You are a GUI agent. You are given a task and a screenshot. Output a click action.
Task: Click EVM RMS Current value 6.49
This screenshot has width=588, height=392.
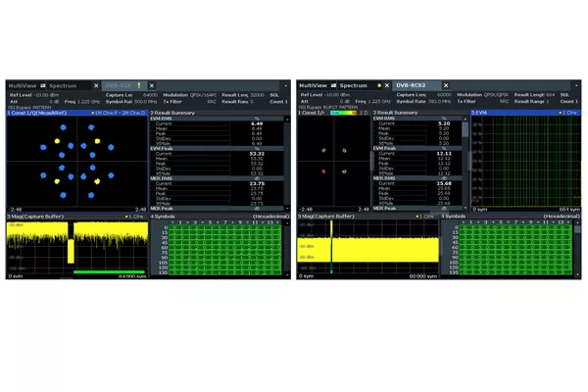click(257, 123)
